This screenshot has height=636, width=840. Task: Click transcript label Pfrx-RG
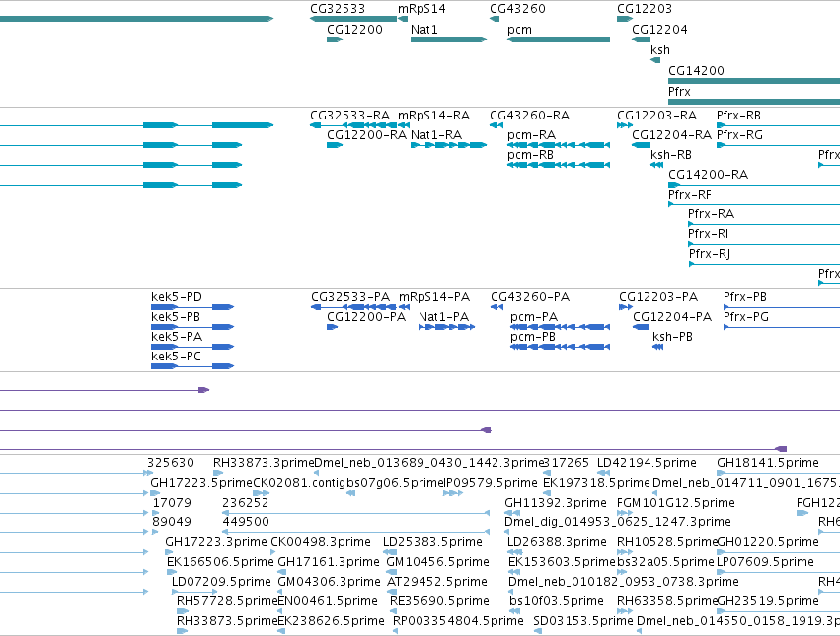tap(740, 135)
